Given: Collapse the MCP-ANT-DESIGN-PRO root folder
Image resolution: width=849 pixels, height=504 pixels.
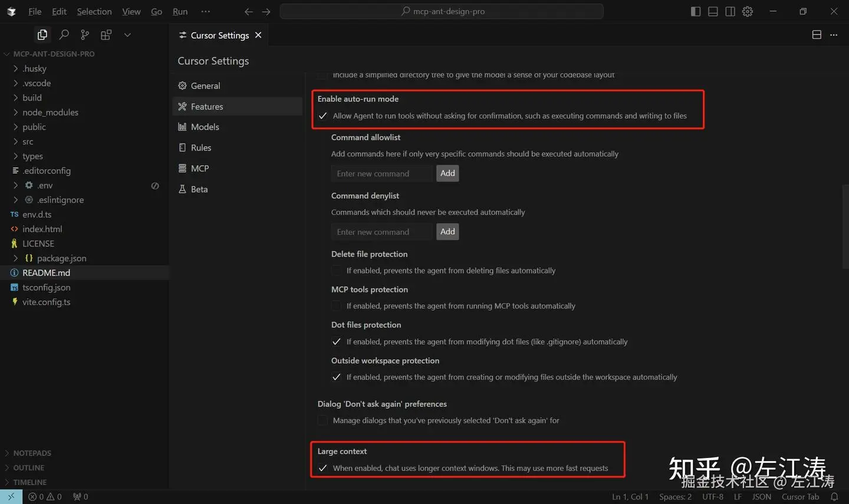Looking at the screenshot, I should tap(84, 54).
